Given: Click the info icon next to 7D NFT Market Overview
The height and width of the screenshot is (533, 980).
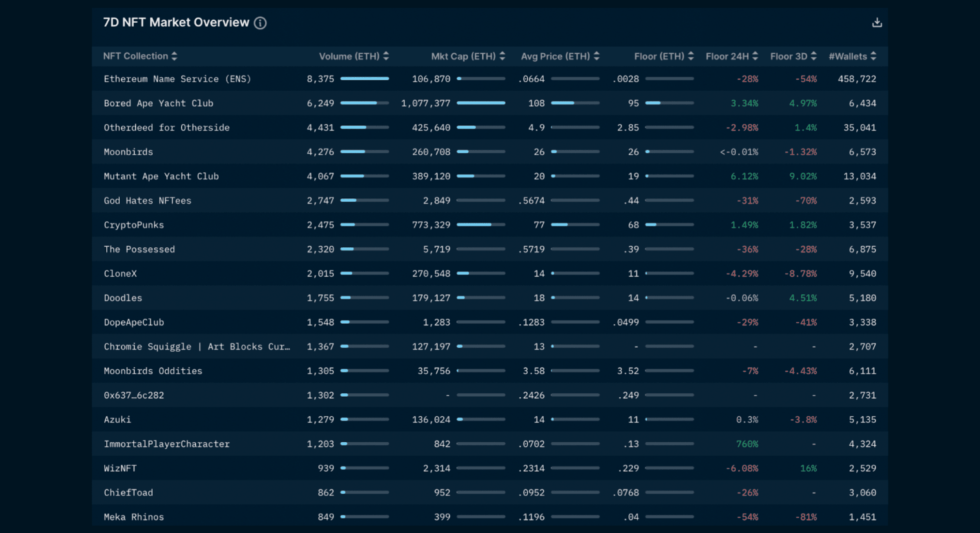Looking at the screenshot, I should (260, 23).
